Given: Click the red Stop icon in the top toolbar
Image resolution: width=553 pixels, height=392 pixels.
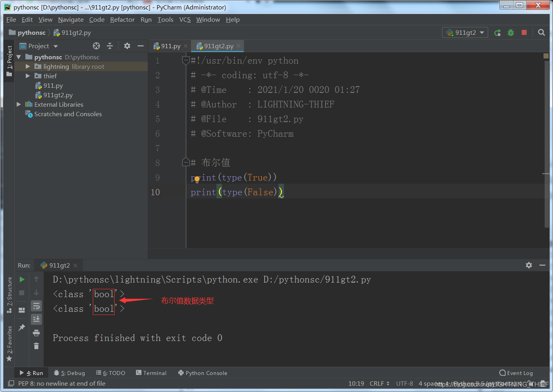Looking at the screenshot, I should (x=524, y=32).
